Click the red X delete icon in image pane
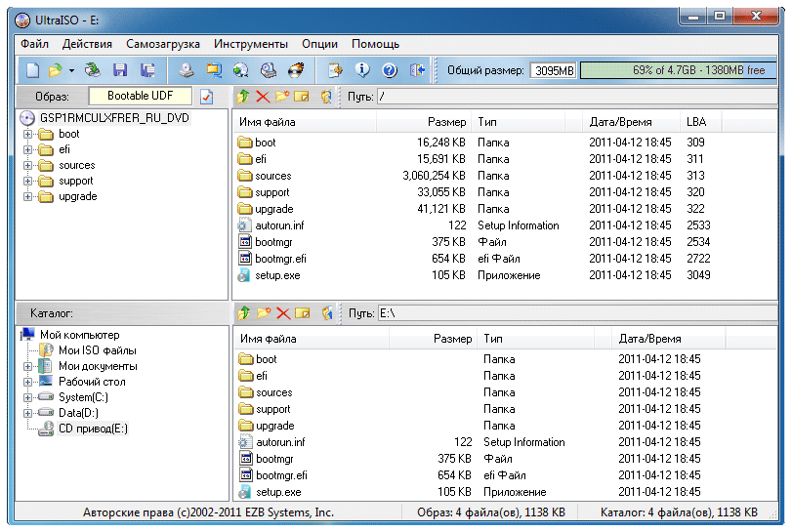The width and height of the screenshot is (792, 532). 262,97
